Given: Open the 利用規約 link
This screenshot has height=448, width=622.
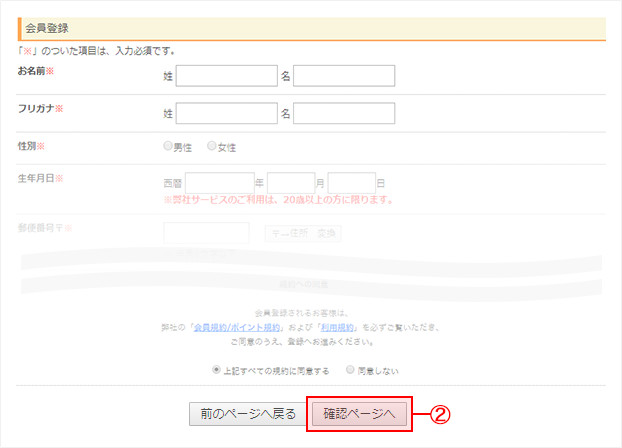Looking at the screenshot, I should pyautogui.click(x=337, y=327).
